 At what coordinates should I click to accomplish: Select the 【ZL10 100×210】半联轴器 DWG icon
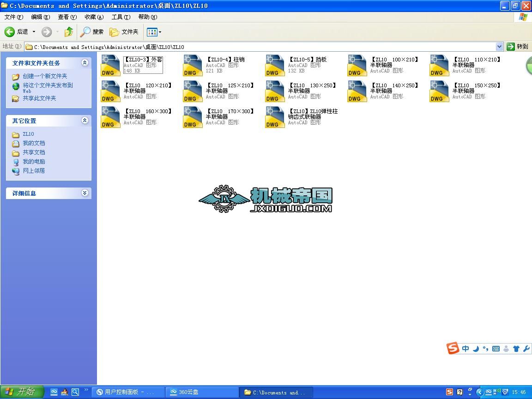click(357, 66)
